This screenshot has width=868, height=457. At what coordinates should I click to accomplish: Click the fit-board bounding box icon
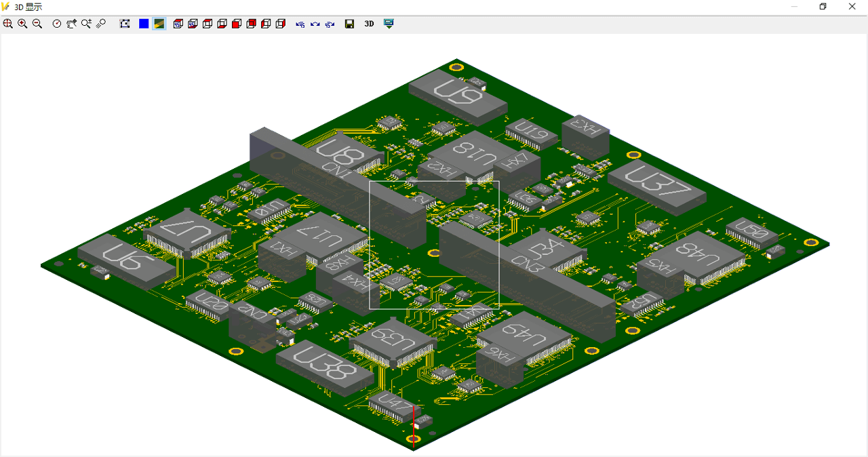pos(125,24)
